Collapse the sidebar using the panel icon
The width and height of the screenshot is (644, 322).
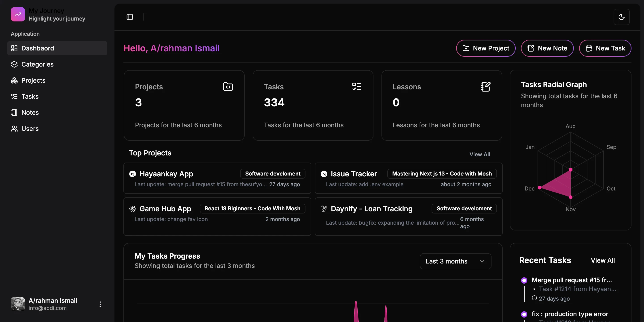pos(129,17)
